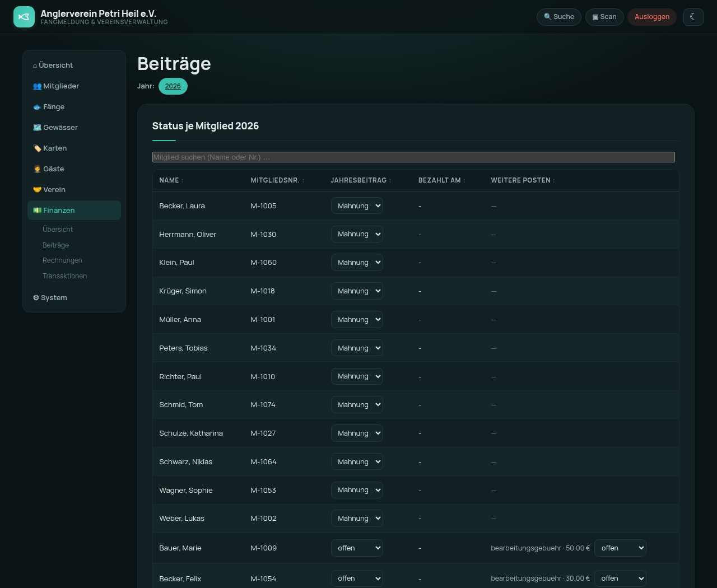Click member number M-1053

263,491
